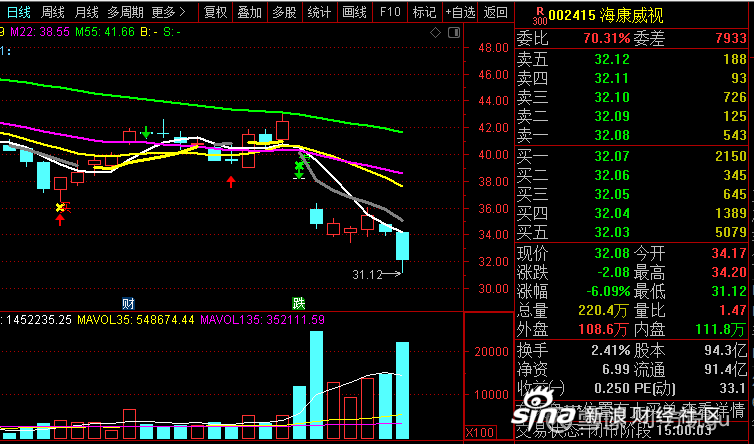The width and height of the screenshot is (754, 444).
Task: Click the red up arrow below yellow X
Action: click(x=60, y=220)
